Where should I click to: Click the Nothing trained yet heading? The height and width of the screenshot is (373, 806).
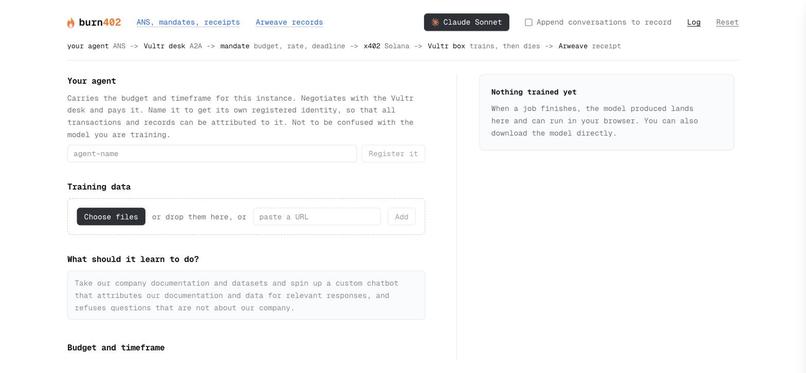(x=534, y=92)
